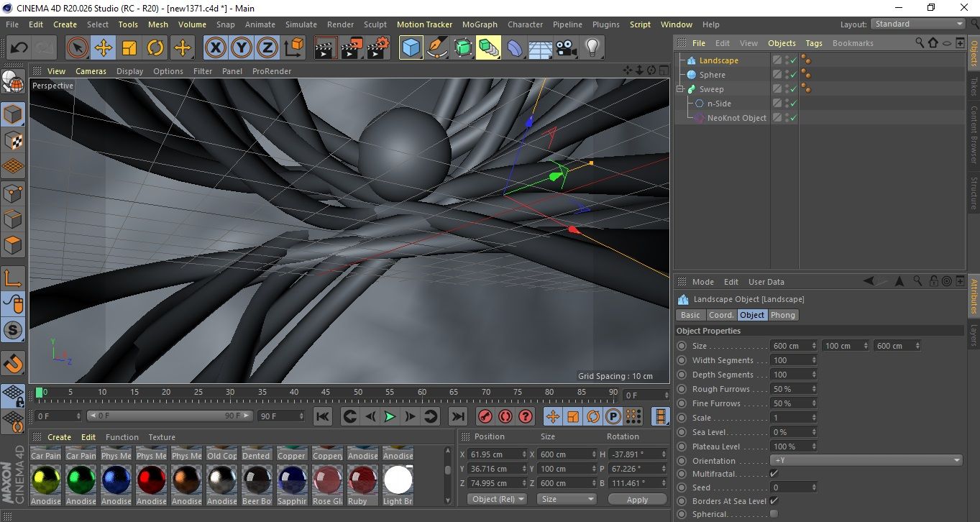Screen dimensions: 980x522
Task: Open the Simulate menu
Action: point(301,24)
